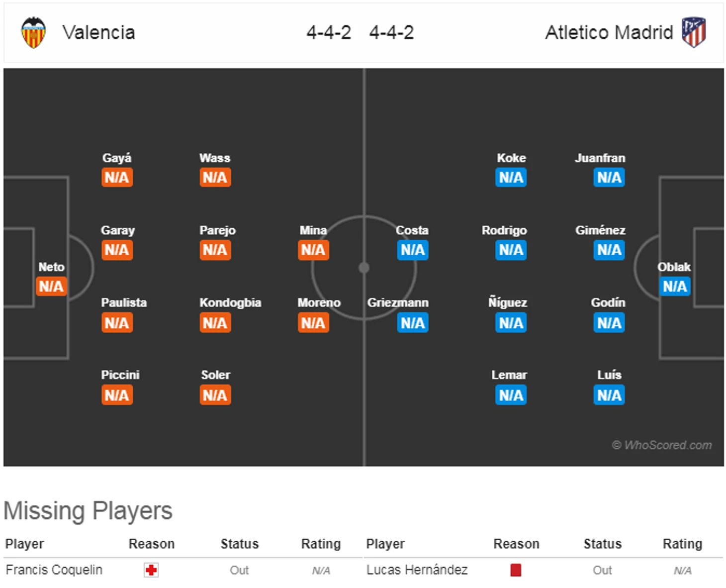Click Oblak's blue N/A rating badge
The height and width of the screenshot is (588, 726).
click(675, 287)
